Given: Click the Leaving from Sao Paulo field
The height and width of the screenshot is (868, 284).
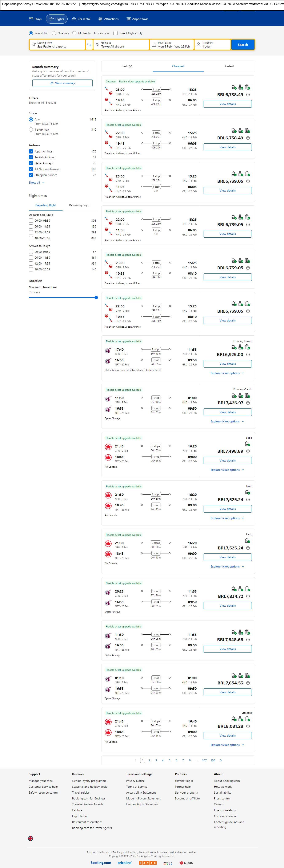Looking at the screenshot, I should pyautogui.click(x=57, y=45).
